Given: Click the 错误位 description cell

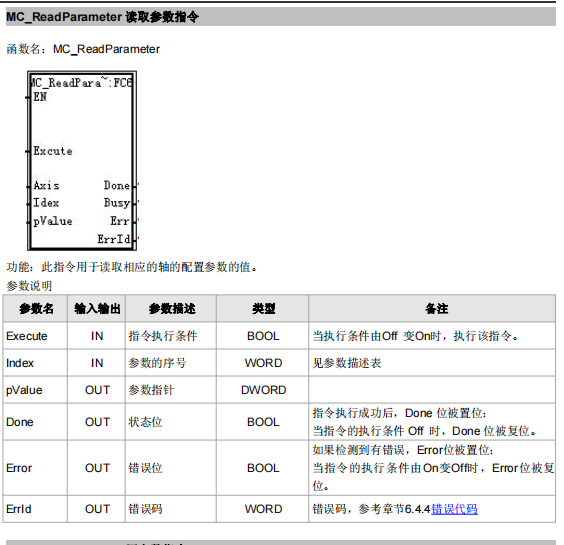Looking at the screenshot, I should [x=171, y=468].
